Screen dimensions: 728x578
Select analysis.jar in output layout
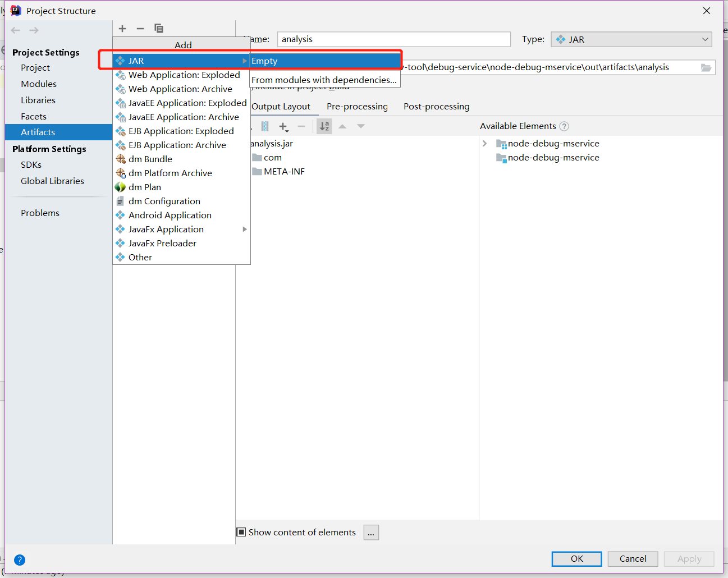[x=272, y=144]
